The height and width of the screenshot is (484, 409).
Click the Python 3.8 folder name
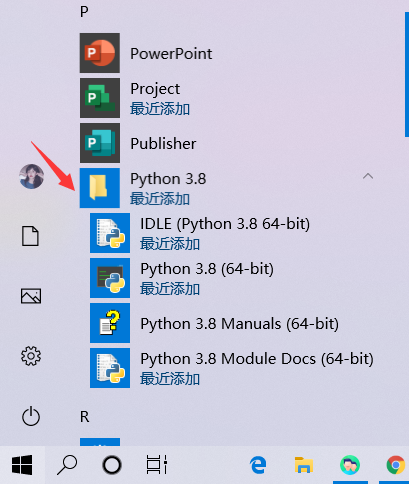point(168,179)
